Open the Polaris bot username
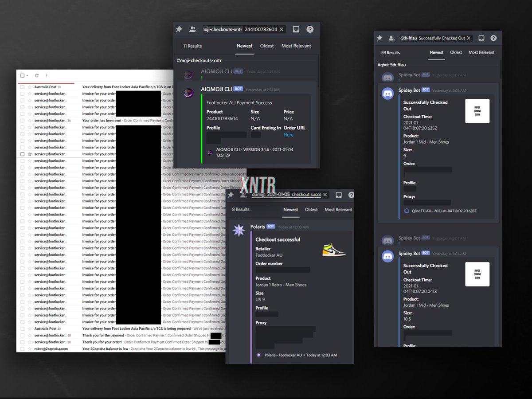The height and width of the screenshot is (399, 532). (258, 227)
